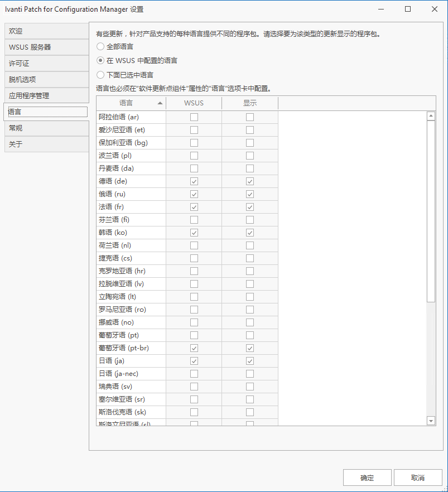The width and height of the screenshot is (448, 492).
Task: Minimize the settings window
Action: 381,9
